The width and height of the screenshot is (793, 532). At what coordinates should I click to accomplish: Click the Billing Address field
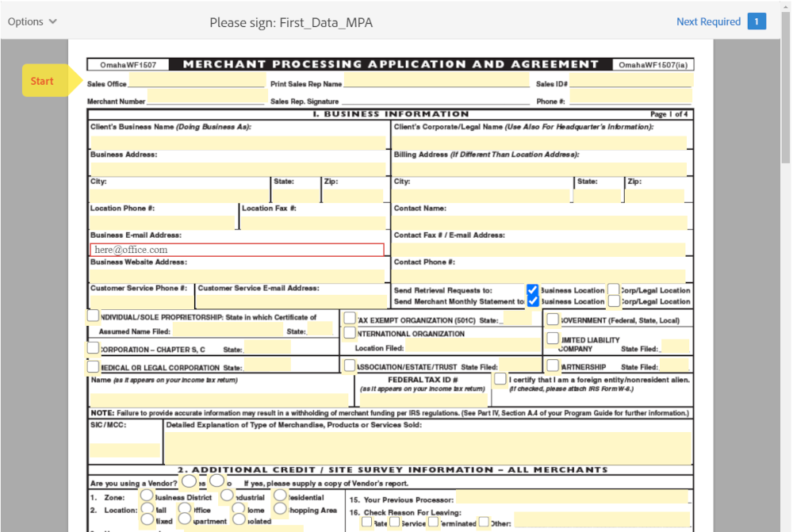click(539, 169)
